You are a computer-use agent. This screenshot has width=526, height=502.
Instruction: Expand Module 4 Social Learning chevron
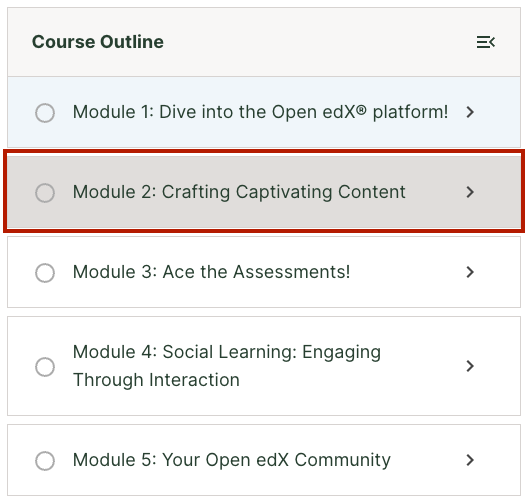point(470,366)
